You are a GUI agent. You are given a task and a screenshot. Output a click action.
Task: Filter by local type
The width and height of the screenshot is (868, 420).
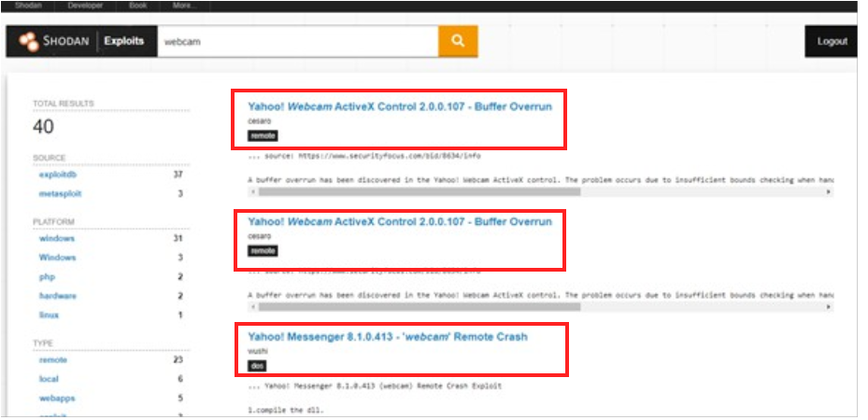click(x=49, y=379)
